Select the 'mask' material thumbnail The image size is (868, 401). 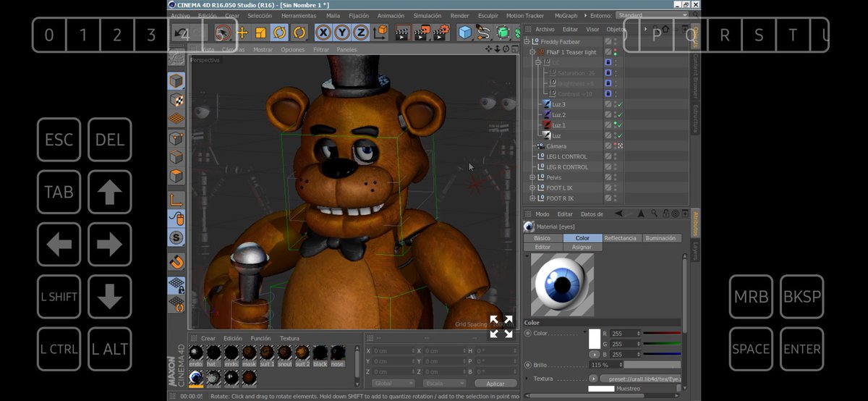click(250, 355)
